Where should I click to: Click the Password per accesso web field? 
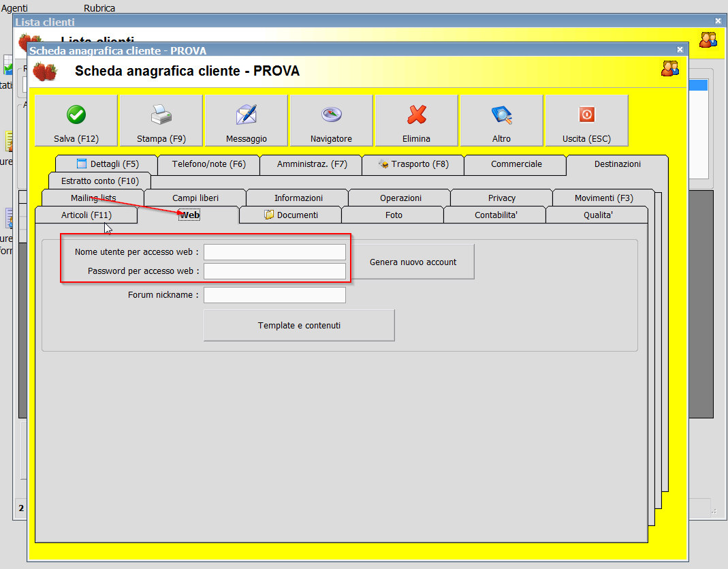pos(275,271)
